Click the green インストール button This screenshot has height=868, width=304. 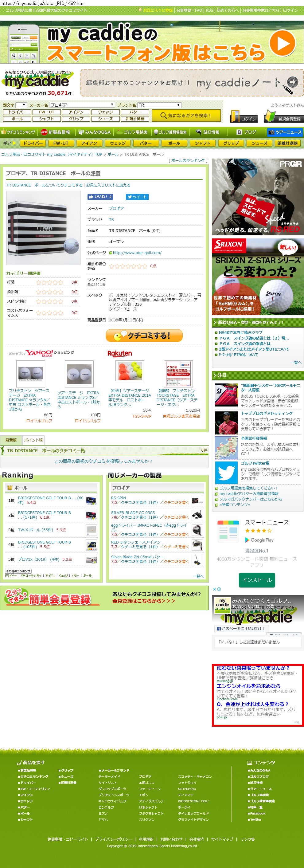[257, 579]
